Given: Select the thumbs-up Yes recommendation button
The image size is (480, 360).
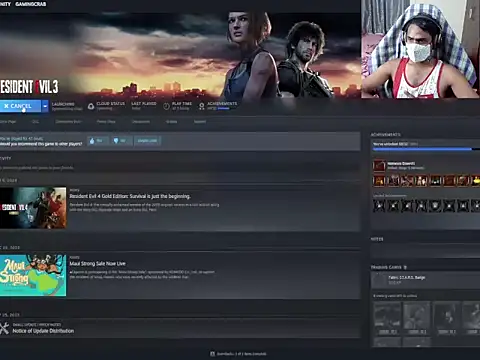Looking at the screenshot, I should coord(98,141).
